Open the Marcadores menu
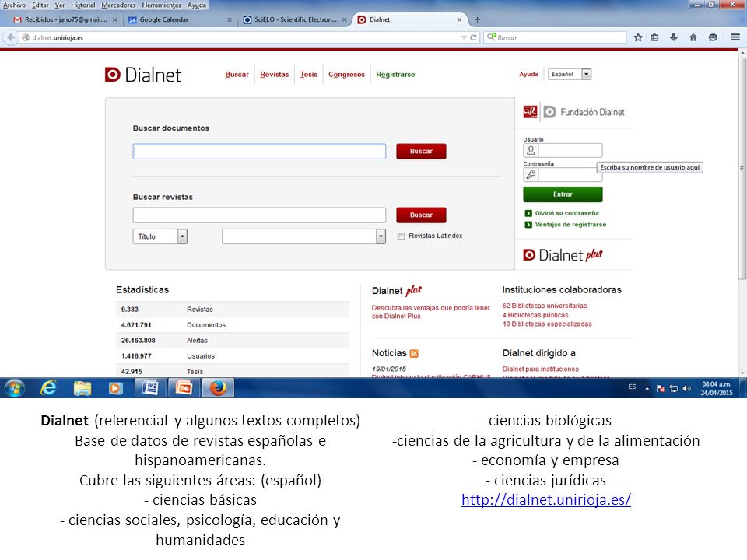747x560 pixels. (x=118, y=5)
